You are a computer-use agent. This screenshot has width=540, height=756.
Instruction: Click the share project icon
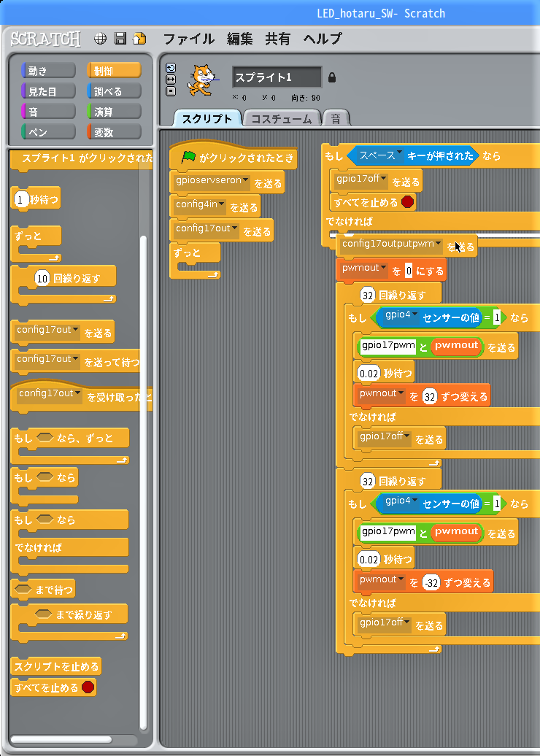[x=139, y=39]
